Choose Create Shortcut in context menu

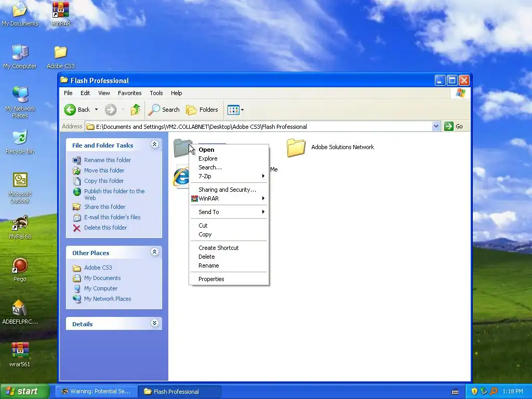pos(229,248)
